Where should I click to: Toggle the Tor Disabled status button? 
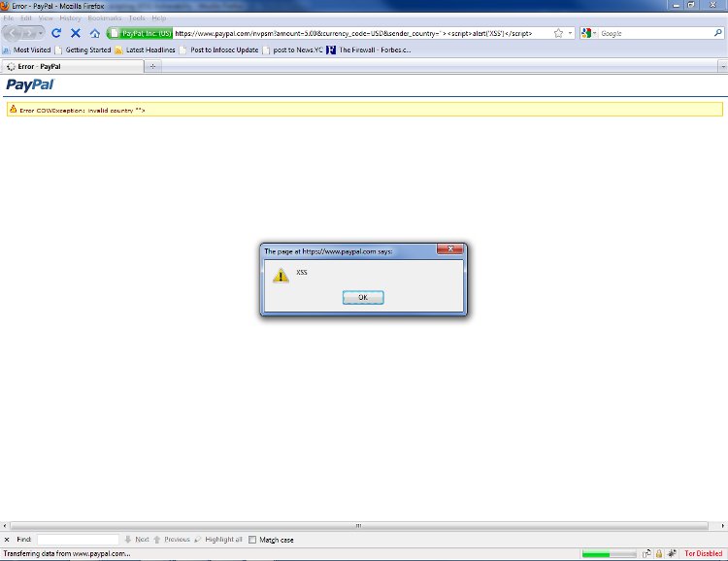[704, 553]
